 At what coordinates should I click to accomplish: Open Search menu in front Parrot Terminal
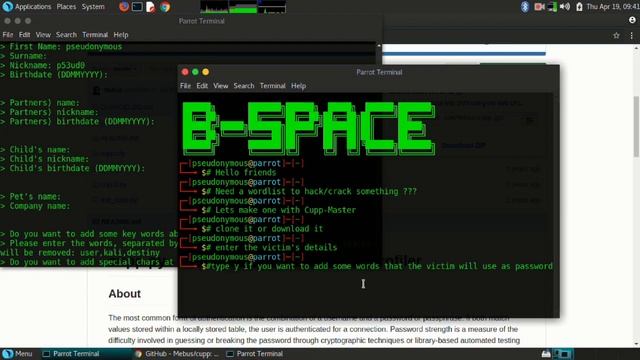(244, 86)
